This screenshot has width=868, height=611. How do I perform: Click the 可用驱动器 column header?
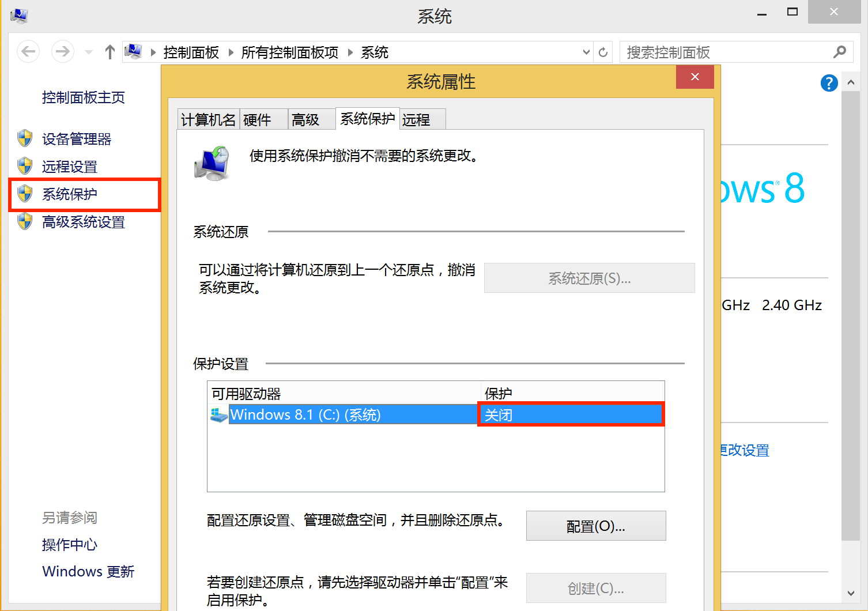click(344, 393)
